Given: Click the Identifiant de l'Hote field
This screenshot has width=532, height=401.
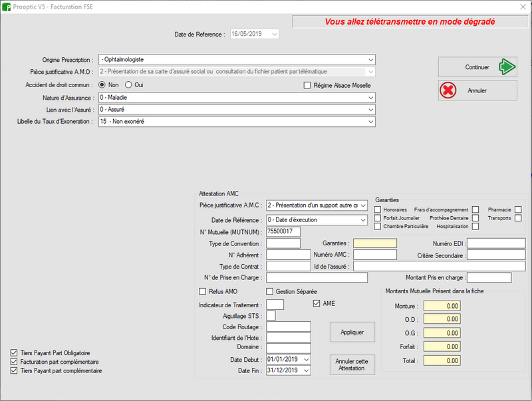Looking at the screenshot, I should point(289,338).
